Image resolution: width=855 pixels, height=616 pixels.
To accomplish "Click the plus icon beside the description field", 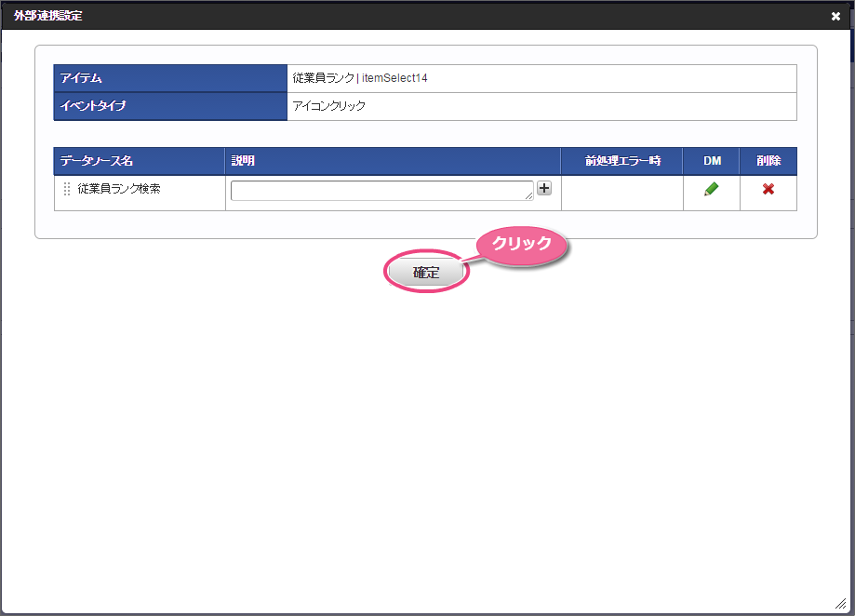I will coord(544,188).
